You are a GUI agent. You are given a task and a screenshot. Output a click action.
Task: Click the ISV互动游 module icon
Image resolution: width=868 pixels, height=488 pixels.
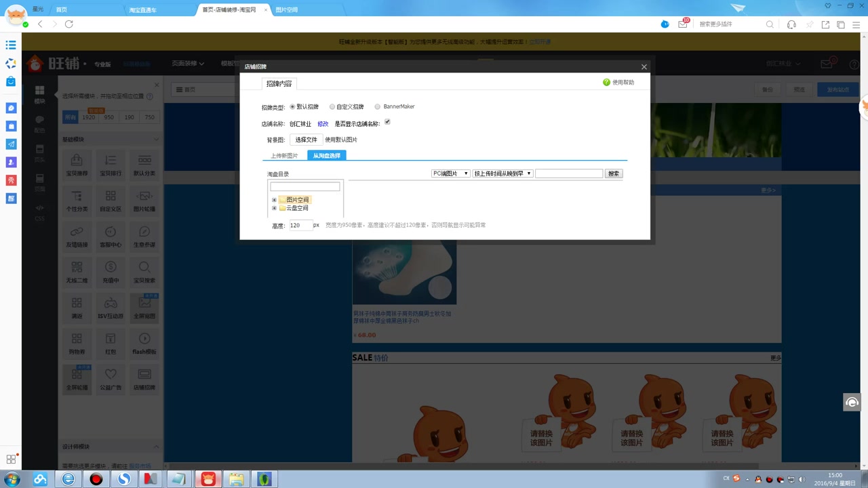tap(111, 307)
